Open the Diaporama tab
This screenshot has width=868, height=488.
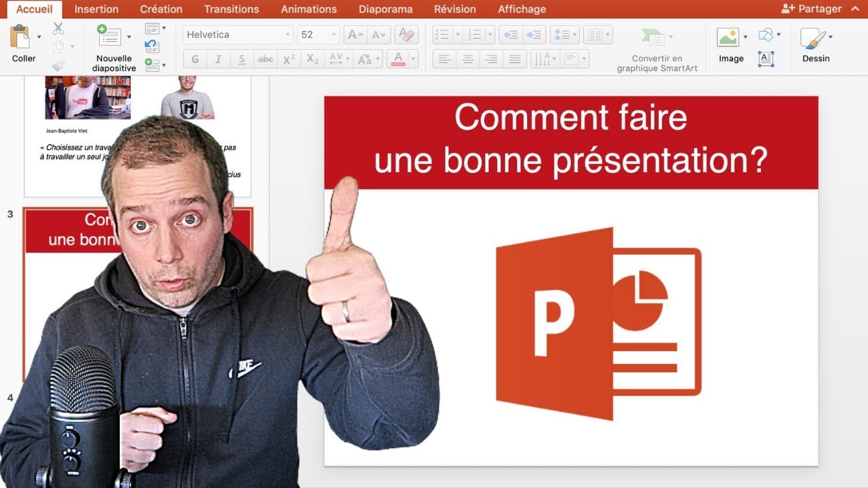coord(385,9)
